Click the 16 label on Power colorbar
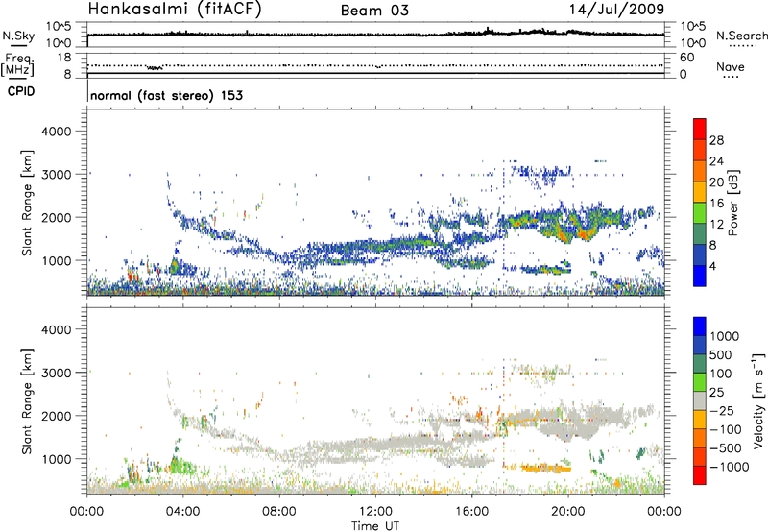 (716, 204)
